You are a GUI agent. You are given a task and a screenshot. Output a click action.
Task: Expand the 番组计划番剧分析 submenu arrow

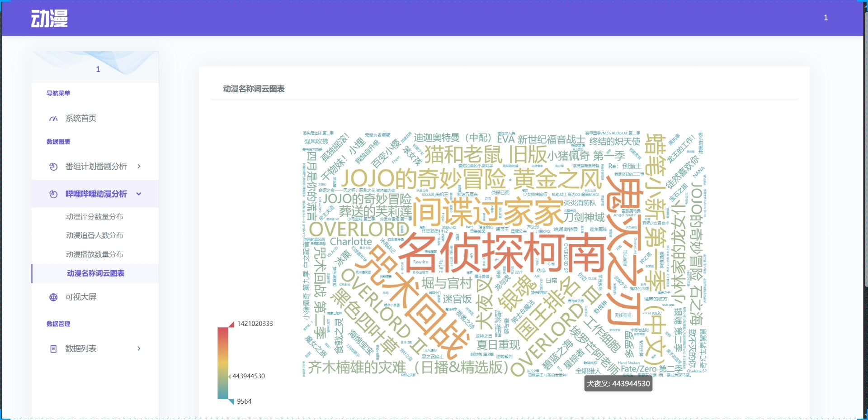139,167
